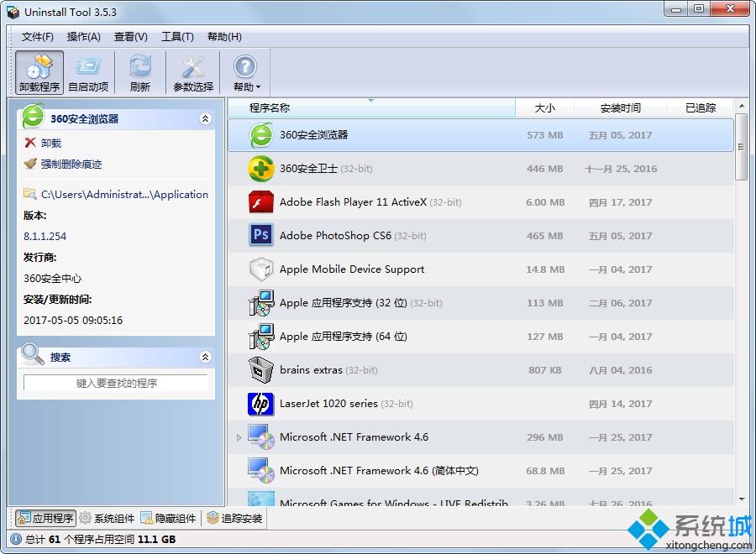Viewport: 756px width, 554px height.
Task: Click the magnifier search icon
Action: pyautogui.click(x=32, y=354)
